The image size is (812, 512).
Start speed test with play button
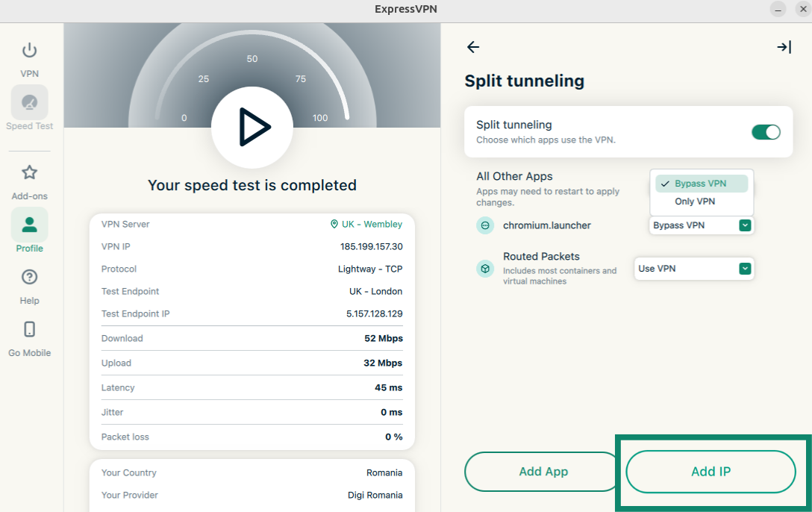(252, 127)
